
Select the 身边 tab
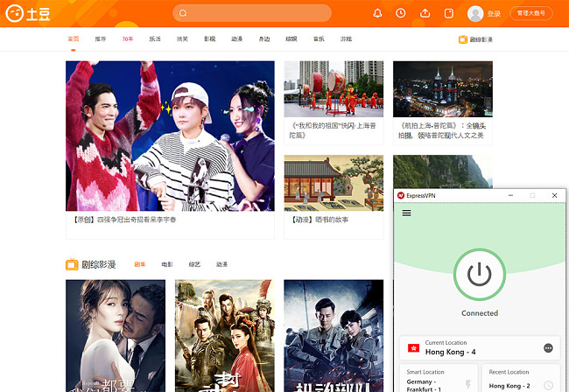click(x=264, y=38)
